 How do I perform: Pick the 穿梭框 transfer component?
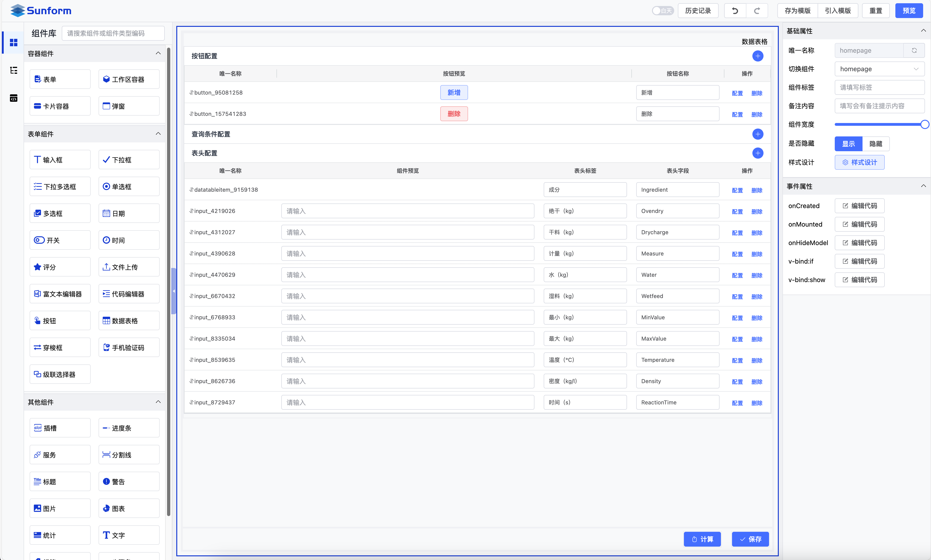(x=60, y=347)
